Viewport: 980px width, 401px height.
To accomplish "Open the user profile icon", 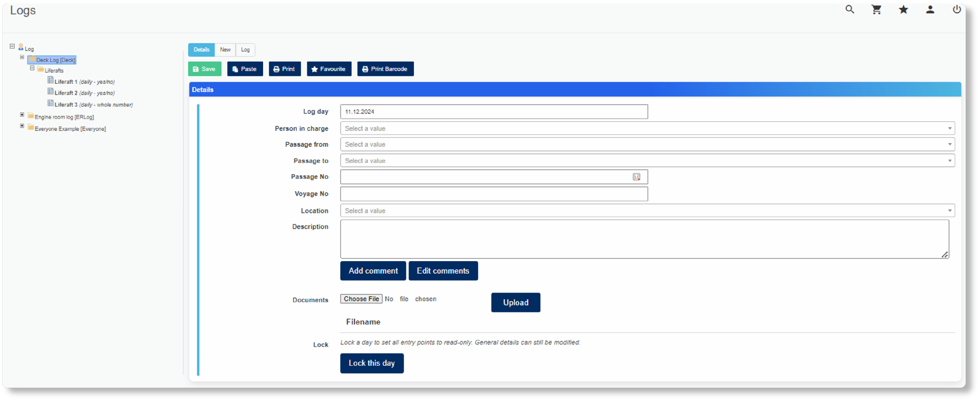I will [x=930, y=10].
